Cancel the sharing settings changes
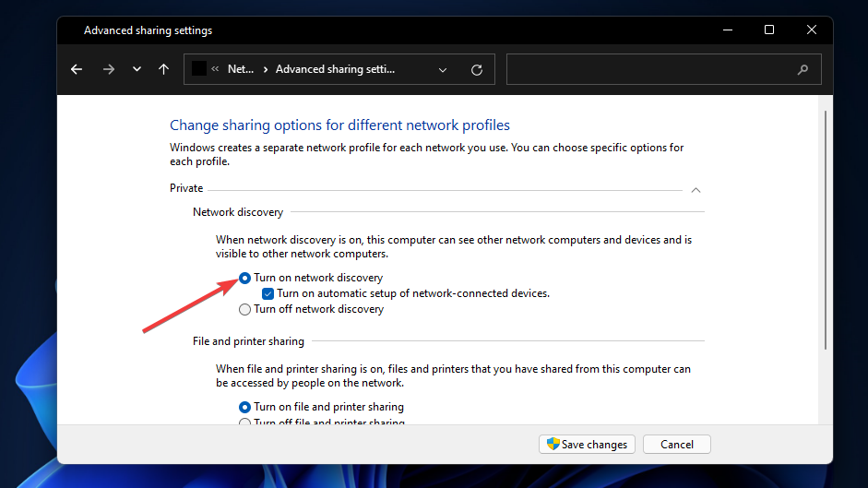 (676, 444)
